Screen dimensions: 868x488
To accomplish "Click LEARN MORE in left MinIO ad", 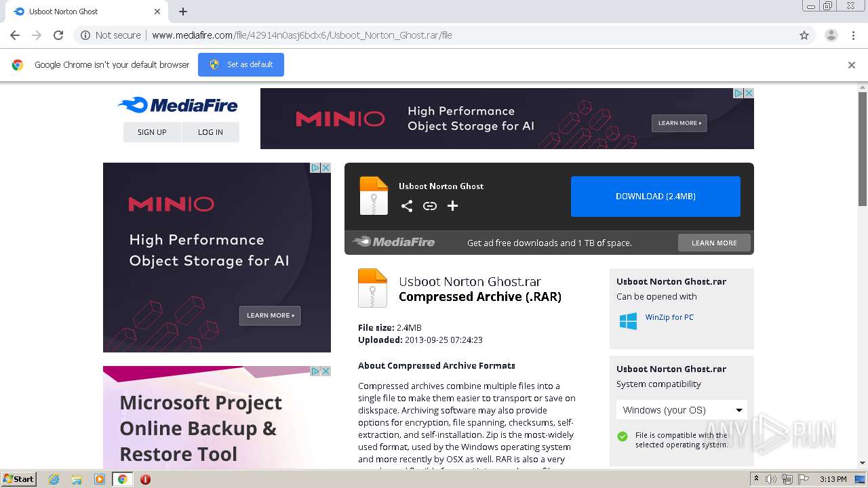I will point(270,315).
